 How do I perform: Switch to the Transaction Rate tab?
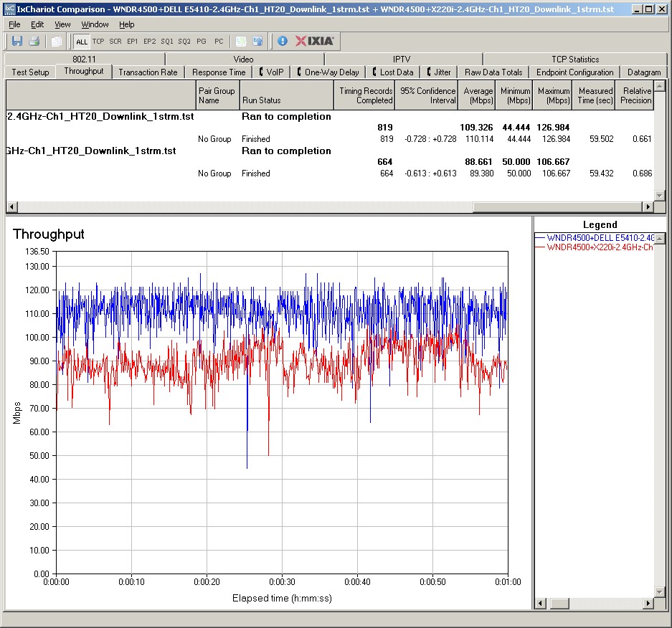click(148, 72)
